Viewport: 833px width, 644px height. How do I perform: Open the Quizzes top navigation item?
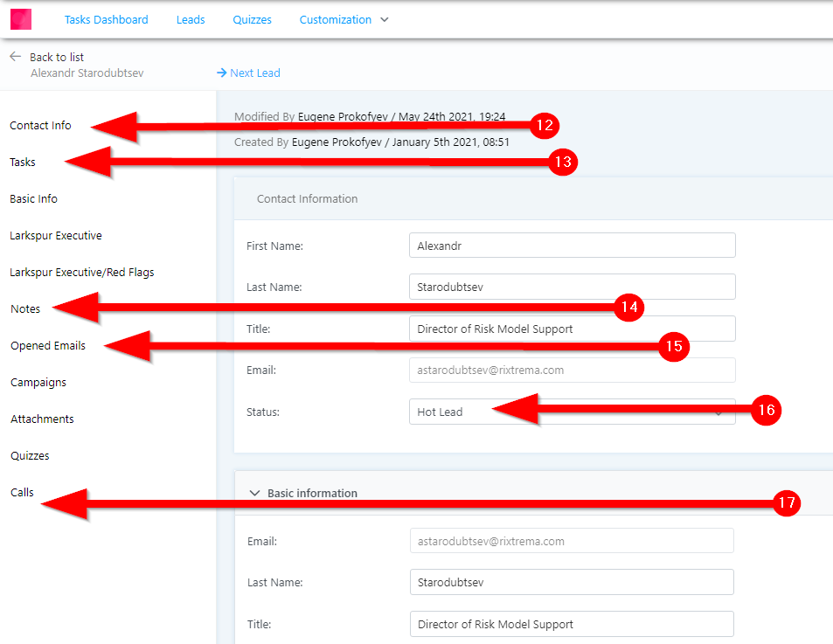point(252,19)
